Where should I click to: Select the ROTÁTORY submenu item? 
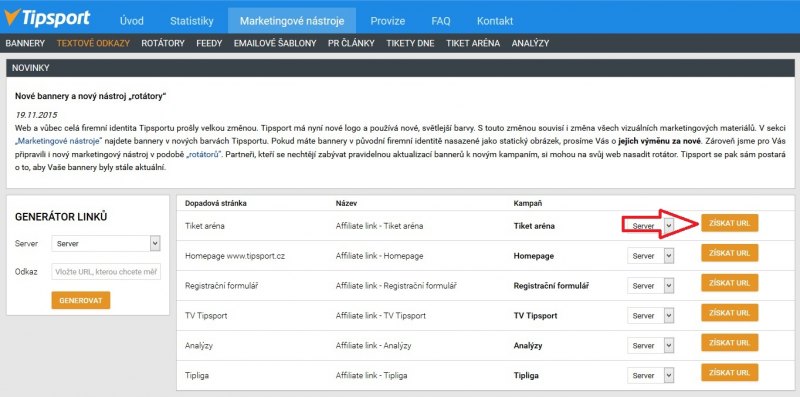(x=163, y=43)
